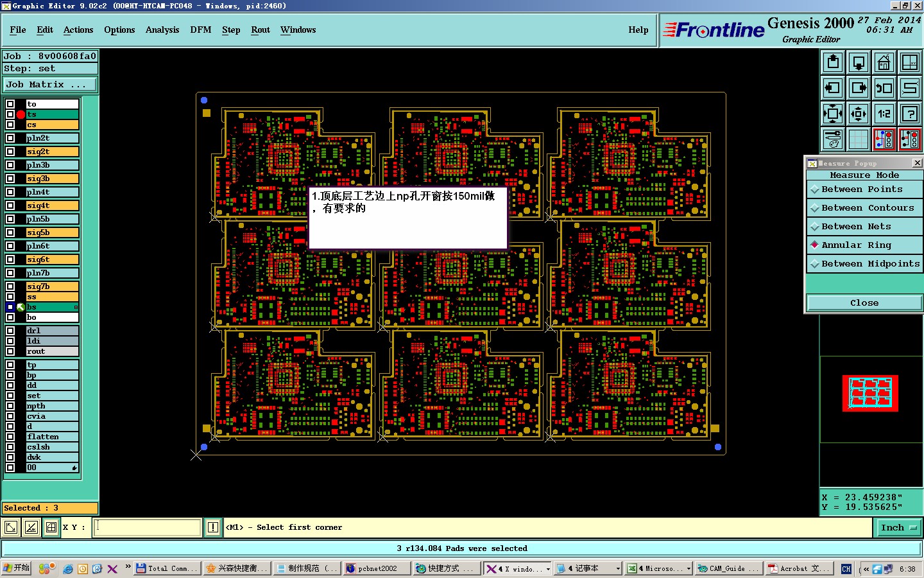Click the X Y coordinate input field

pyautogui.click(x=148, y=528)
